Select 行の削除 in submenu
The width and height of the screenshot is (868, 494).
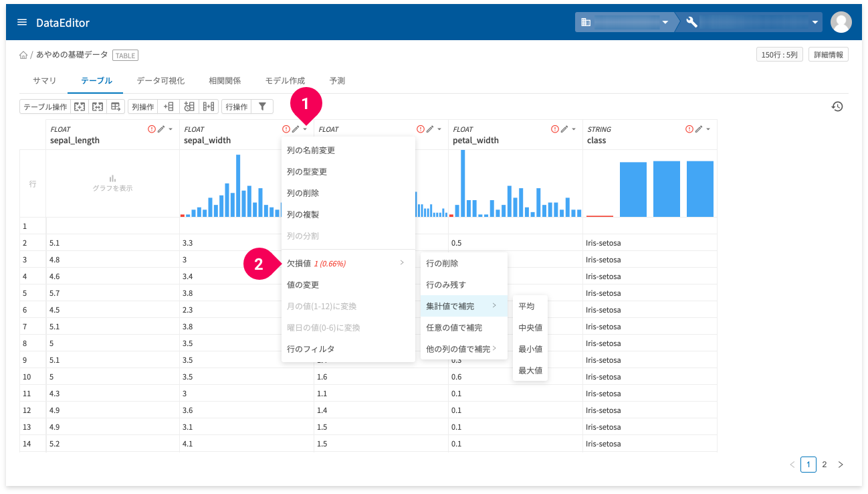(x=463, y=263)
